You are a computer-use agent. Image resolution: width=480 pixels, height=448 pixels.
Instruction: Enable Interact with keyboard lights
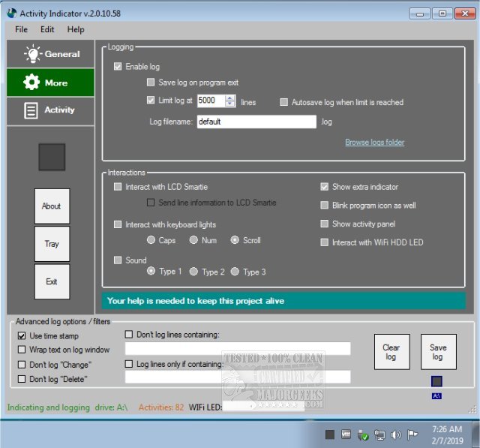pyautogui.click(x=118, y=224)
